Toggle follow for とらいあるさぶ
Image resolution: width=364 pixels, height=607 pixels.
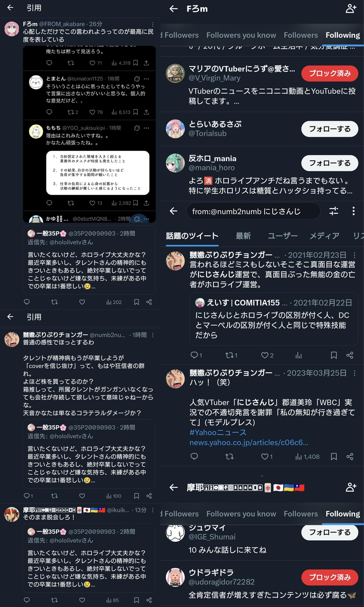pos(330,129)
